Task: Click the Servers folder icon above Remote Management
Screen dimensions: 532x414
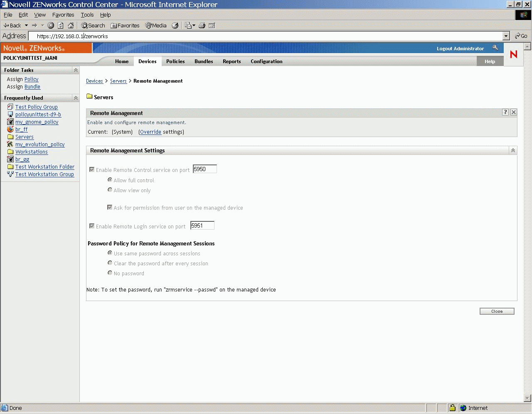Action: [x=89, y=96]
